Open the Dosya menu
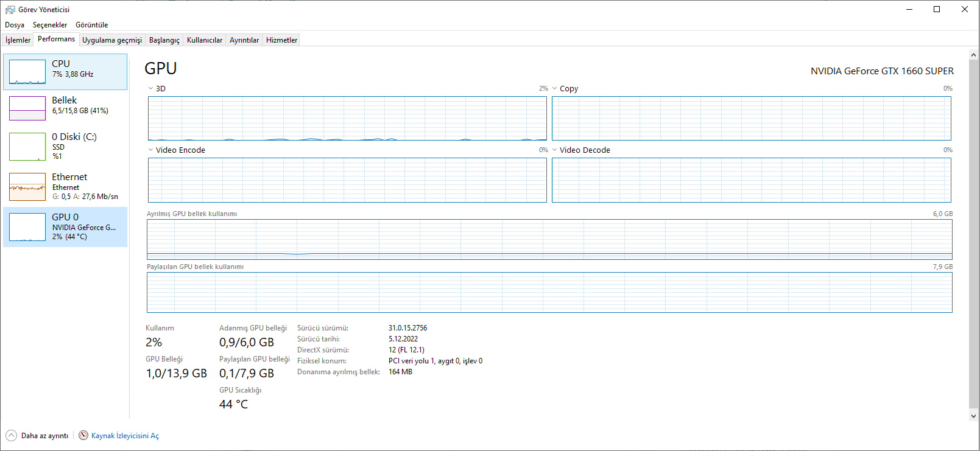 click(15, 25)
